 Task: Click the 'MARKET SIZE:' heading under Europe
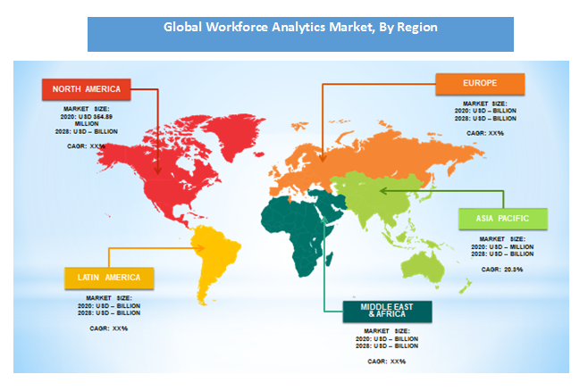coord(485,104)
